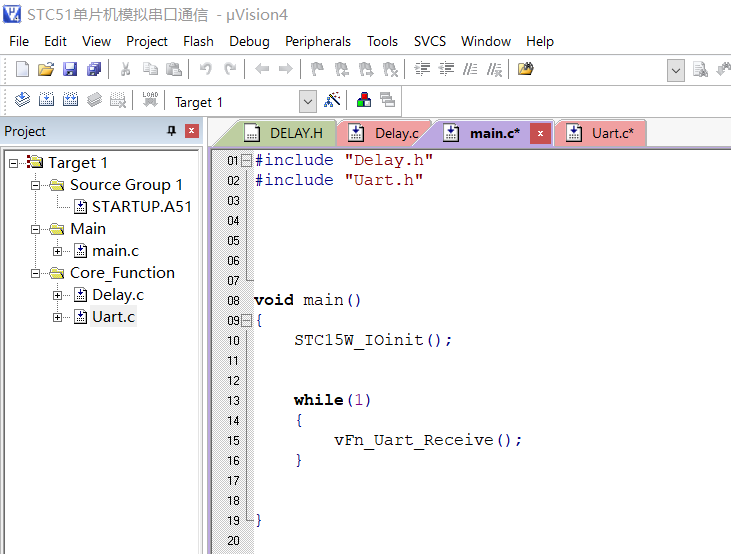
Task: Collapse the main function body at line 09
Action: pyautogui.click(x=247, y=321)
